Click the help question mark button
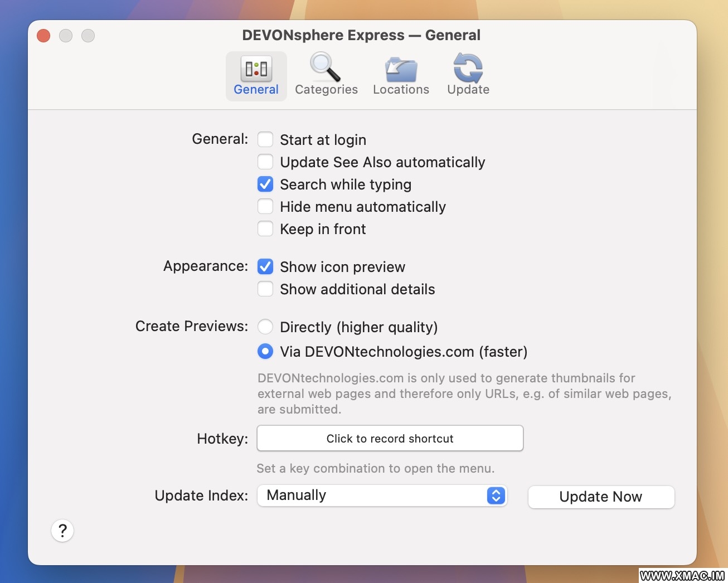This screenshot has height=583, width=728. click(62, 531)
